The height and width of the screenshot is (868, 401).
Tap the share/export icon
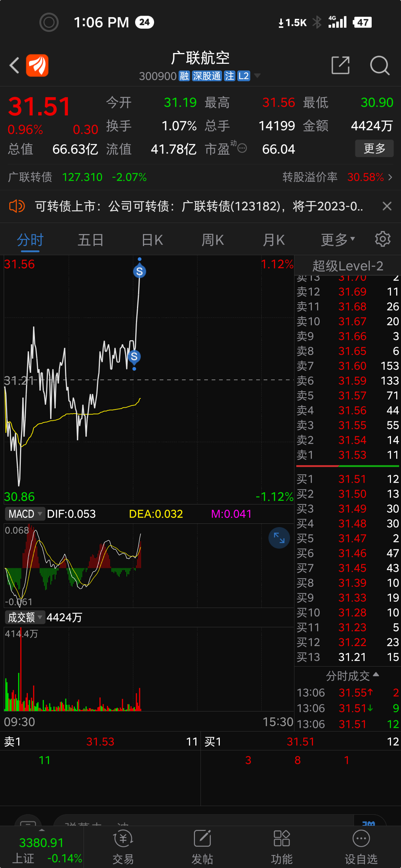[x=340, y=66]
